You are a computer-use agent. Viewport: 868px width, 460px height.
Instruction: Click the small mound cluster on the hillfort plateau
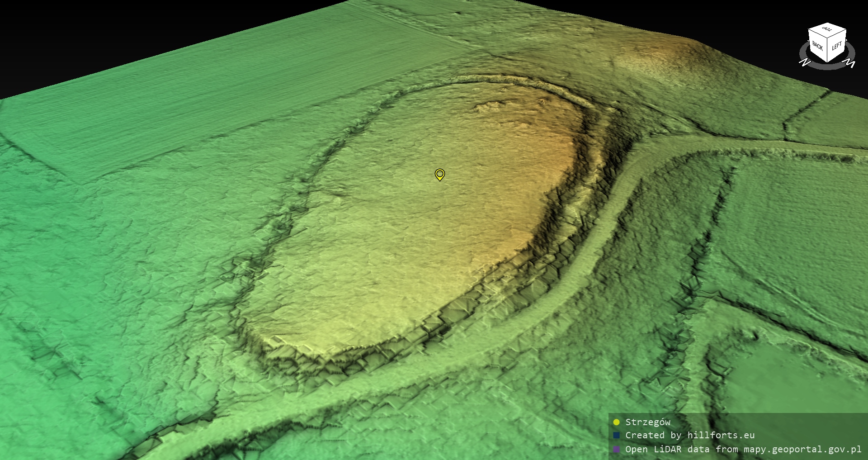tap(488, 107)
